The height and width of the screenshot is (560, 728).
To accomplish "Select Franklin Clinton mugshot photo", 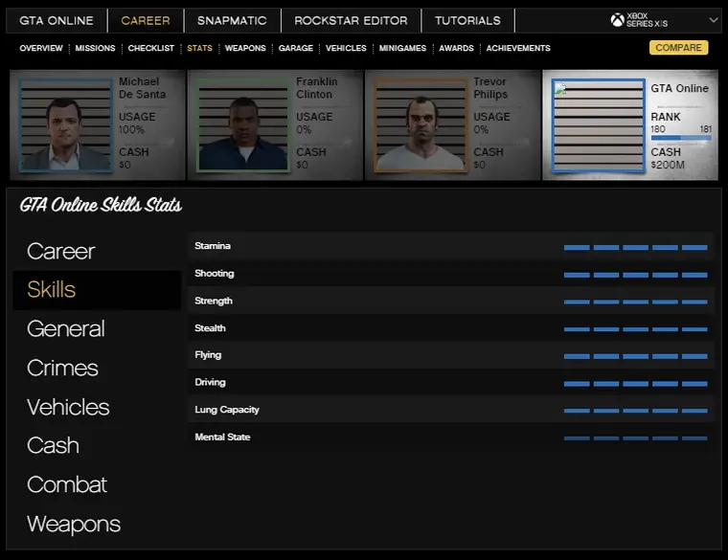I will point(242,124).
